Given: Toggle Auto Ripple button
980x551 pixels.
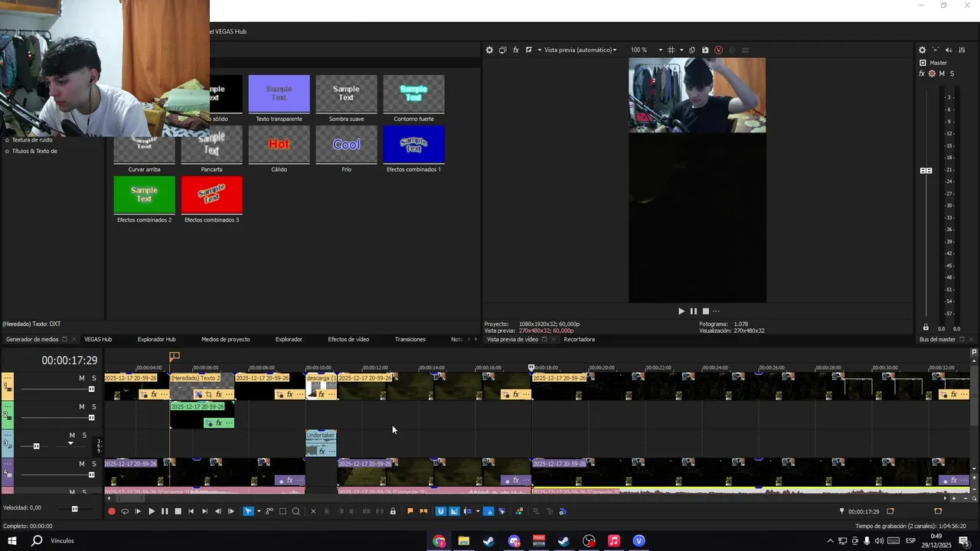Looking at the screenshot, I should [468, 511].
